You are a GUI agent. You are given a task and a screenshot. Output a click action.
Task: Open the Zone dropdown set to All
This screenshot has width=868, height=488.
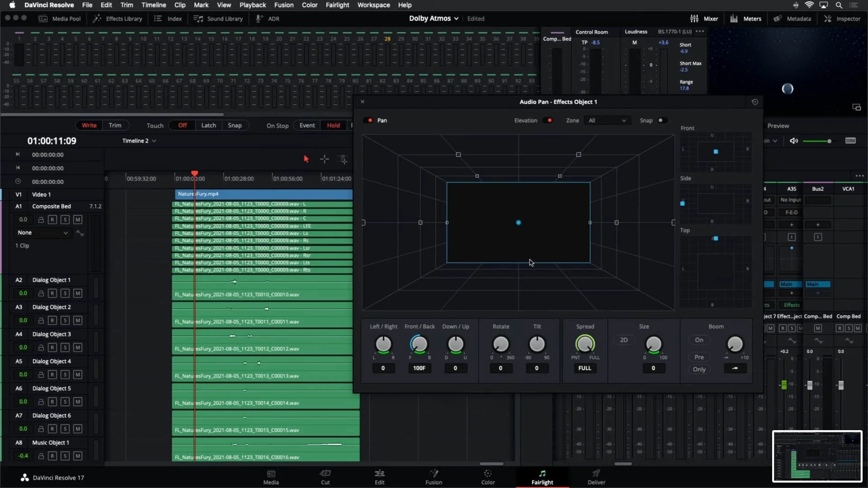coord(607,121)
